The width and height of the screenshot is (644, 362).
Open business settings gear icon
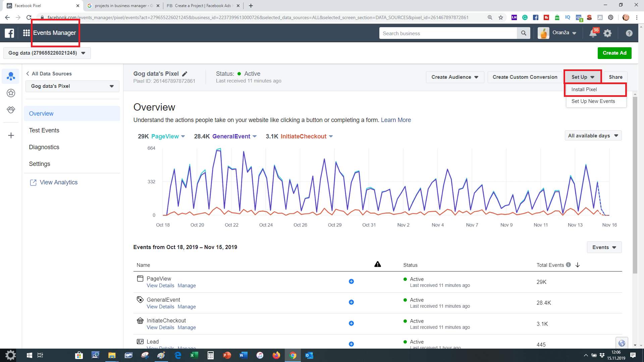(607, 33)
